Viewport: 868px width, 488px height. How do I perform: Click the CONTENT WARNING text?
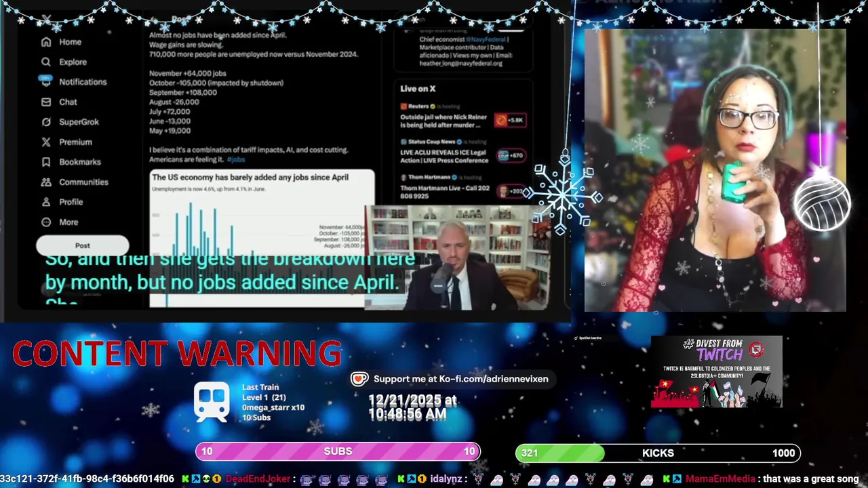click(177, 353)
